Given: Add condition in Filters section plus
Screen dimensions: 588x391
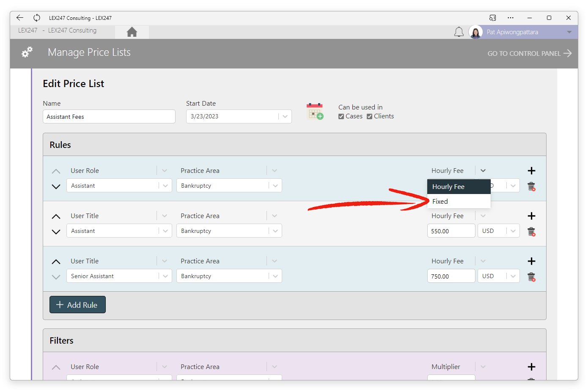Looking at the screenshot, I should click(x=532, y=367).
